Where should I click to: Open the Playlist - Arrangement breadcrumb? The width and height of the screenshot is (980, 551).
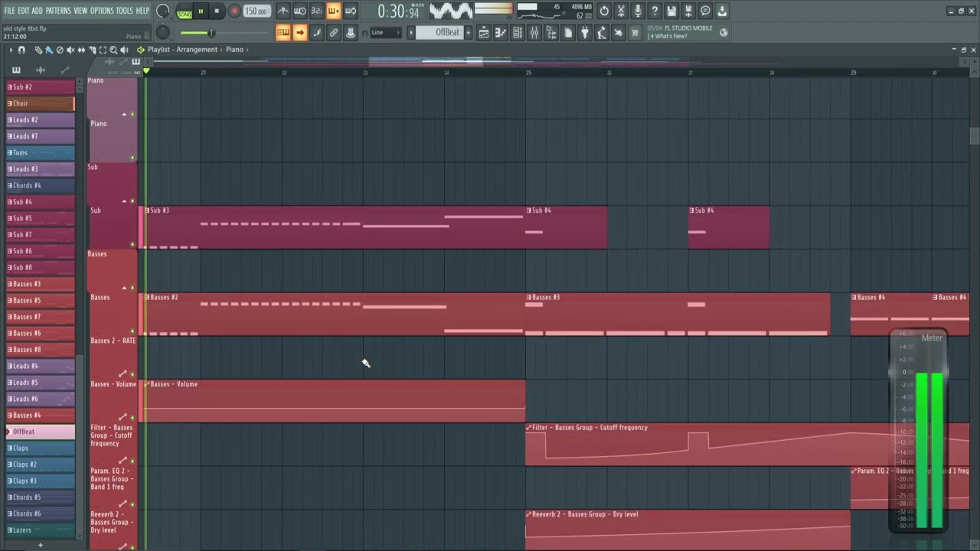pyautogui.click(x=182, y=50)
